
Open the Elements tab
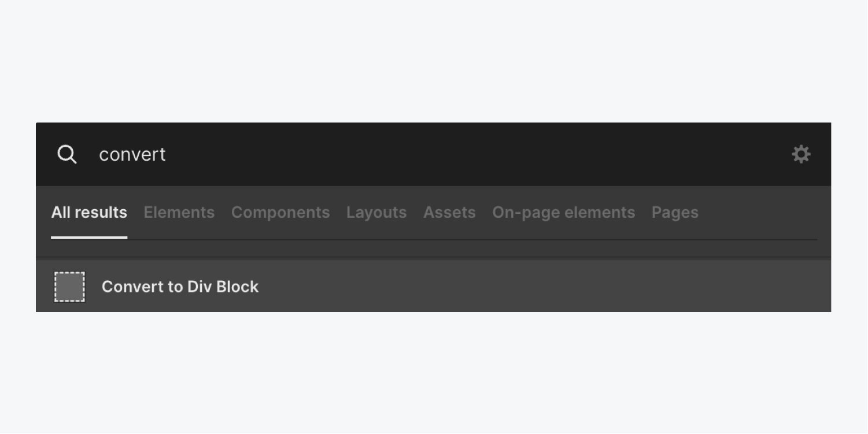click(x=179, y=213)
